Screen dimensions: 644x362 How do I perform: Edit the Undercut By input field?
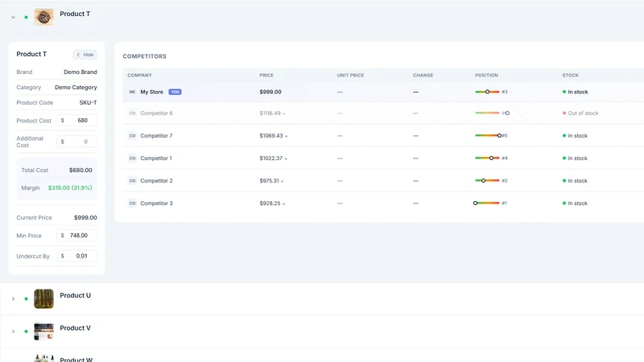76,256
